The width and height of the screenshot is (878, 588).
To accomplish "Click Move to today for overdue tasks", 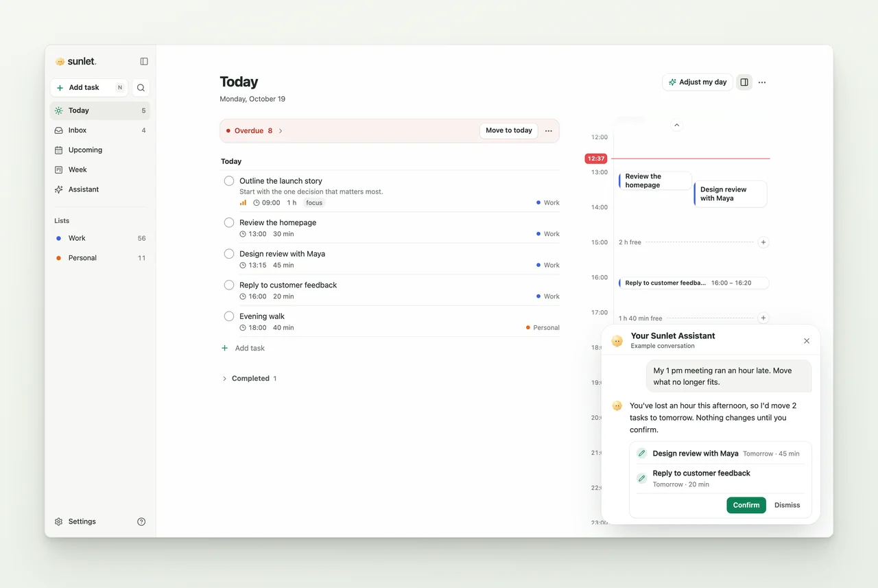I will pyautogui.click(x=509, y=130).
